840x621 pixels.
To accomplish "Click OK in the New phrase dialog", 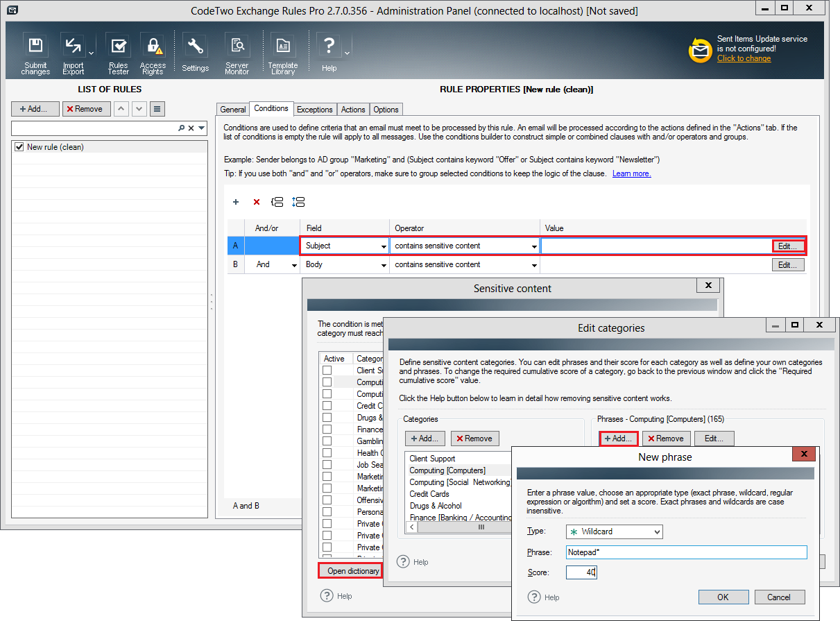I will (723, 597).
